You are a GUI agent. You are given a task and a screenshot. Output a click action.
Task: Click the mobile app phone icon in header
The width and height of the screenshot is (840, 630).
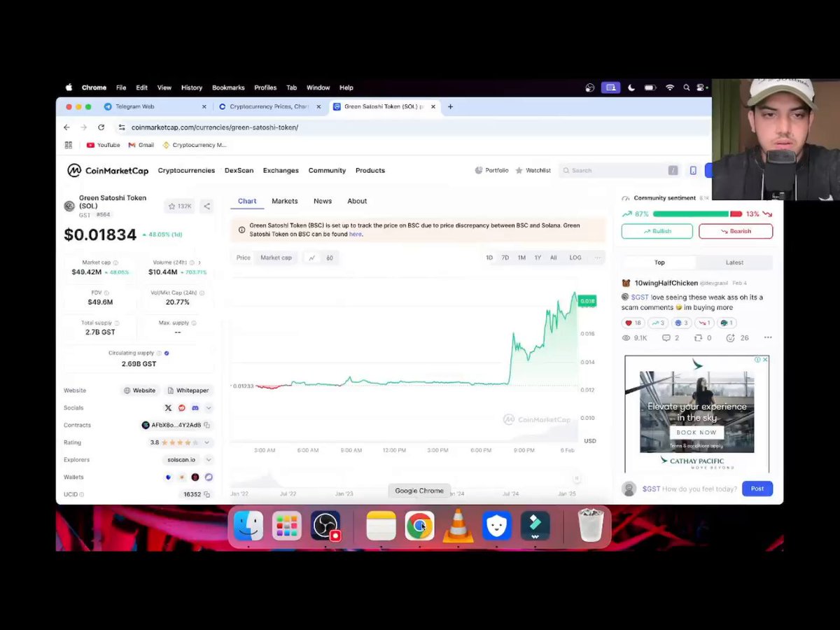coord(693,170)
